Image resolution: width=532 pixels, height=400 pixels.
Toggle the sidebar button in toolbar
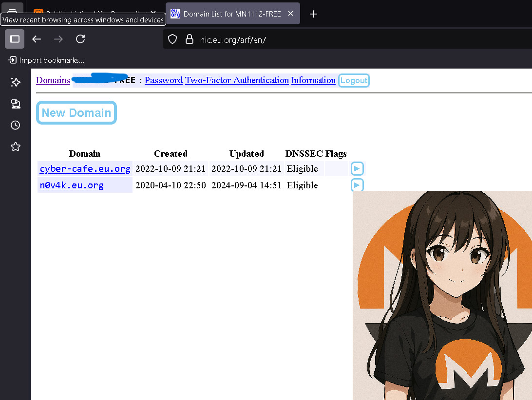(x=15, y=39)
